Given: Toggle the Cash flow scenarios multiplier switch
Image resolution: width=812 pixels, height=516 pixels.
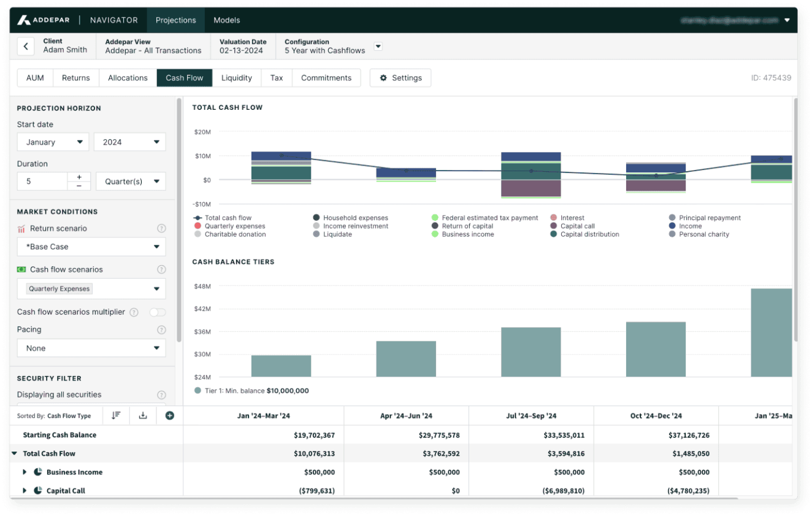Looking at the screenshot, I should pyautogui.click(x=158, y=312).
